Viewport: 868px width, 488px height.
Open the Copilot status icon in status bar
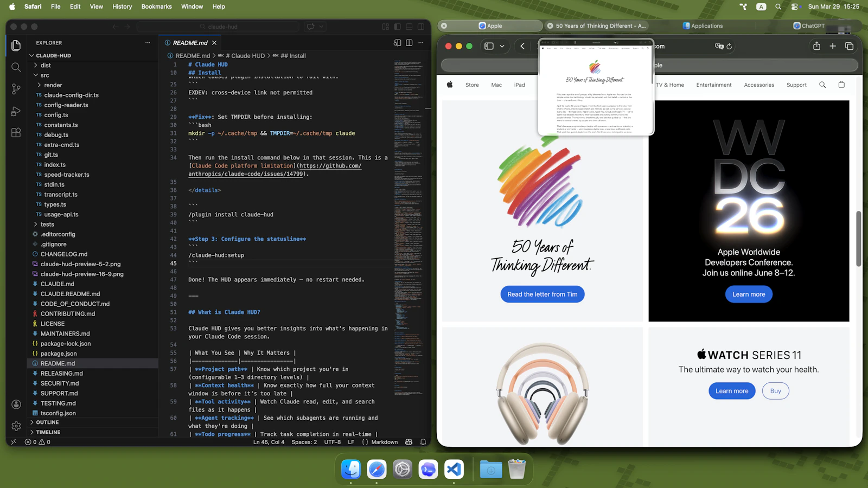click(x=409, y=442)
